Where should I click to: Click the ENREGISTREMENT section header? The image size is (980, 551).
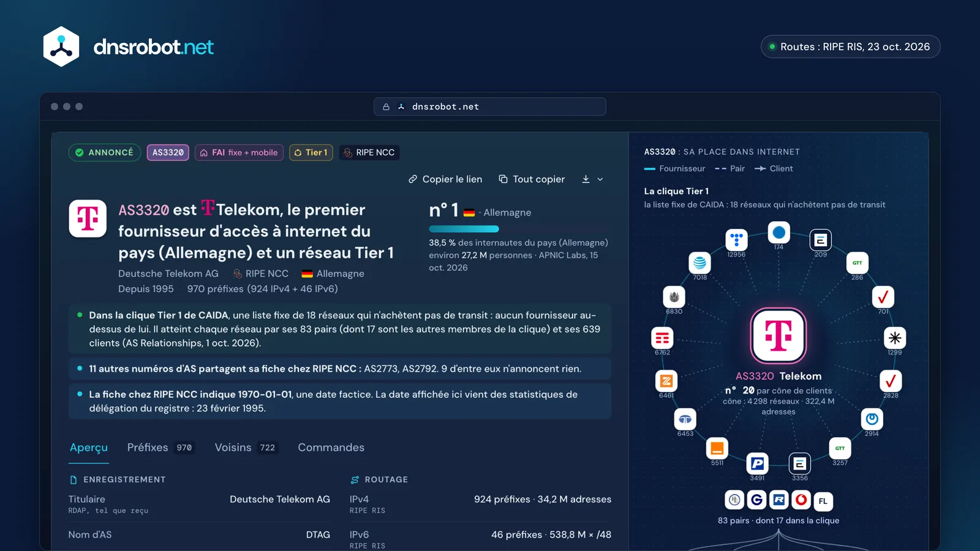click(x=118, y=479)
